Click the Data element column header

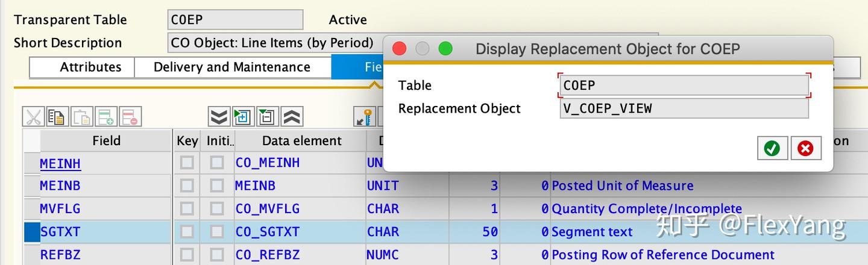coord(301,141)
